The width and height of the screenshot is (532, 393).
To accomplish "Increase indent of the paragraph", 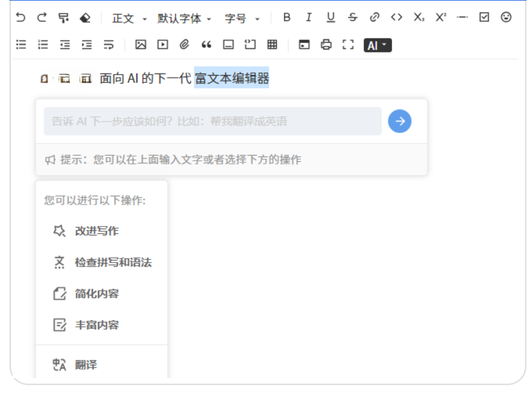I will (87, 44).
